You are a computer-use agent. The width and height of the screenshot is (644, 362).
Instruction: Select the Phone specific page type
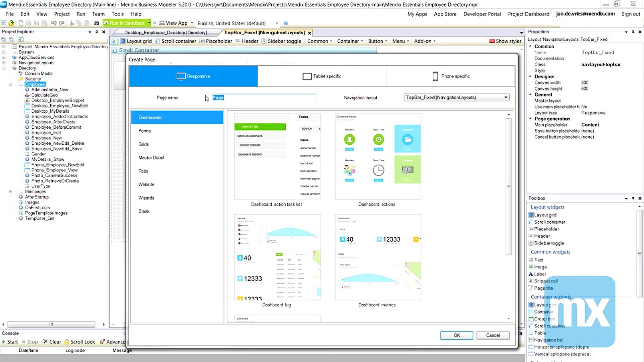(x=451, y=76)
